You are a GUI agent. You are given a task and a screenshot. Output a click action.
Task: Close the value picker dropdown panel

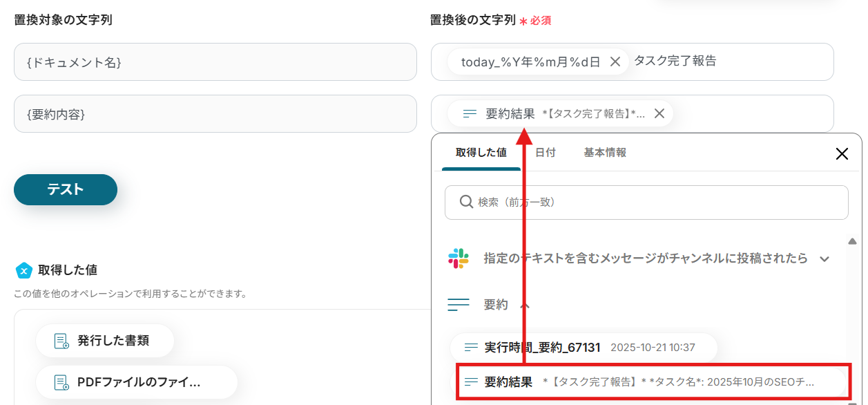[x=842, y=153]
